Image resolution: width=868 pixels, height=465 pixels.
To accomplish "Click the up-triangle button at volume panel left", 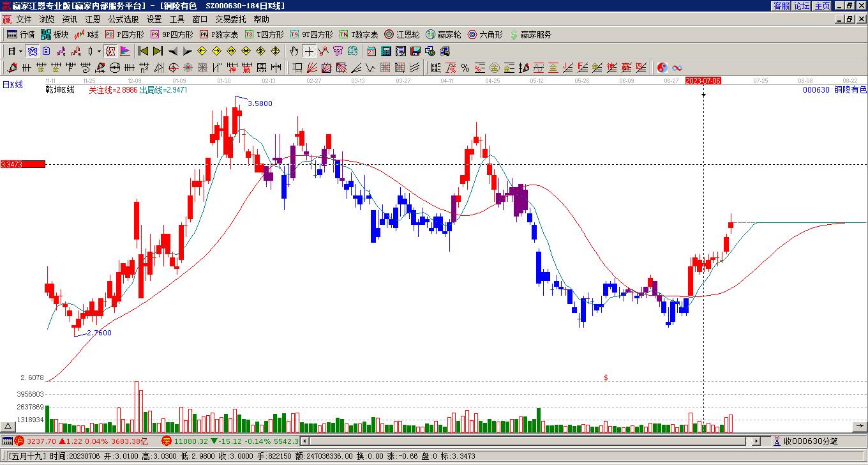I will pyautogui.click(x=8, y=426).
